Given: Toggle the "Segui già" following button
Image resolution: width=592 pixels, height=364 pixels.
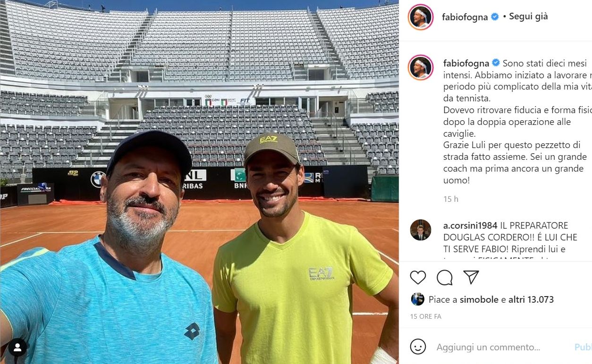Looking at the screenshot, I should 529,17.
